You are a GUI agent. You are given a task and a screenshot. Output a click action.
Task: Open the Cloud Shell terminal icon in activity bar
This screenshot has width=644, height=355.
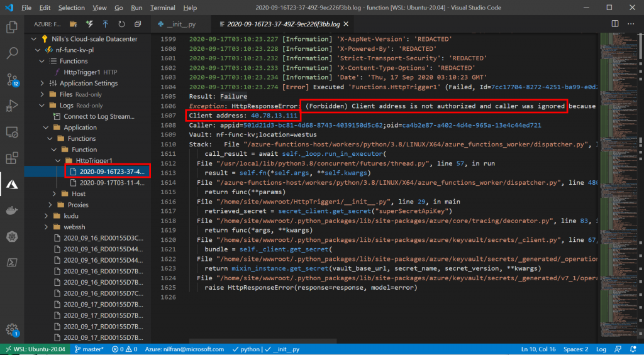(12, 263)
